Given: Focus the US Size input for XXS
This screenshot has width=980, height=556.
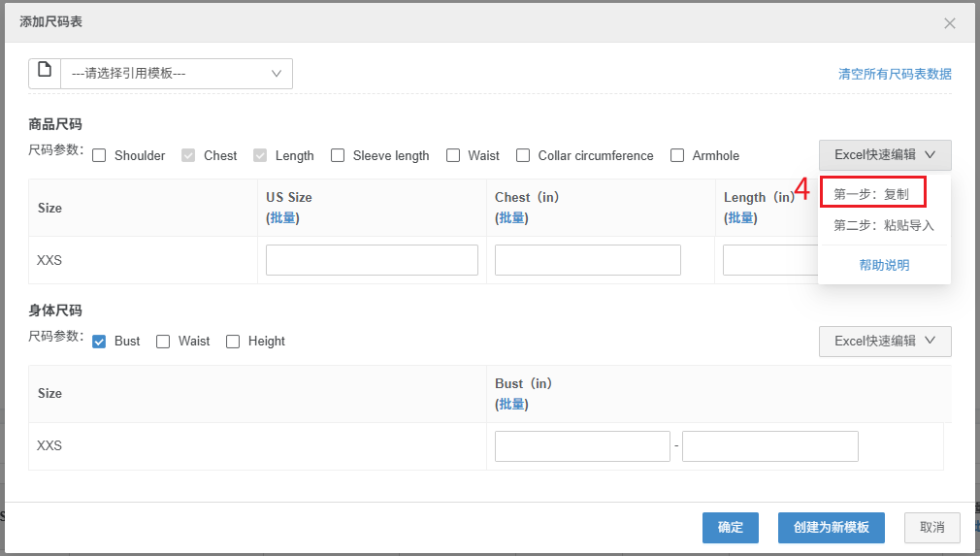Looking at the screenshot, I should [x=372, y=260].
